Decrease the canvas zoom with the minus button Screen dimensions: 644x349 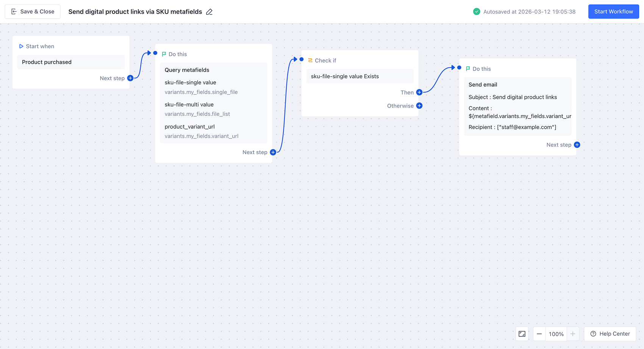[x=539, y=334]
